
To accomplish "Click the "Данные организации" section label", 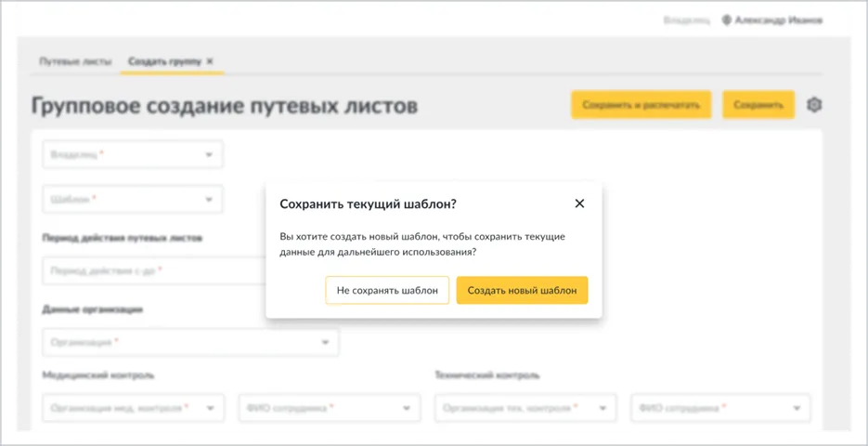I will [93, 309].
